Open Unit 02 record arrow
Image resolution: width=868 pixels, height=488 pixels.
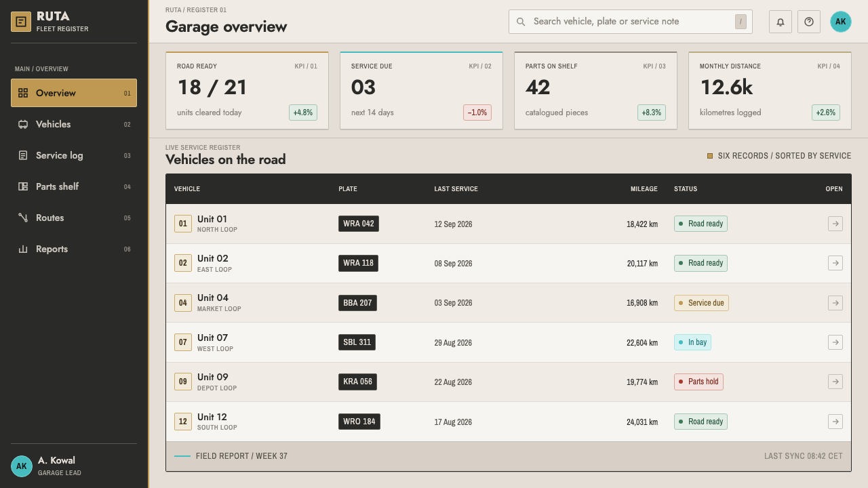tap(835, 263)
